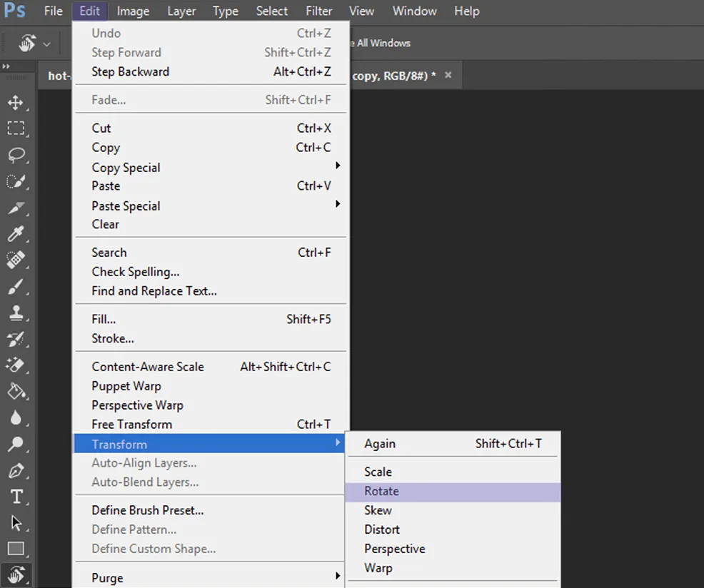Open the tool preset picker chevron
704x588 pixels.
click(46, 44)
